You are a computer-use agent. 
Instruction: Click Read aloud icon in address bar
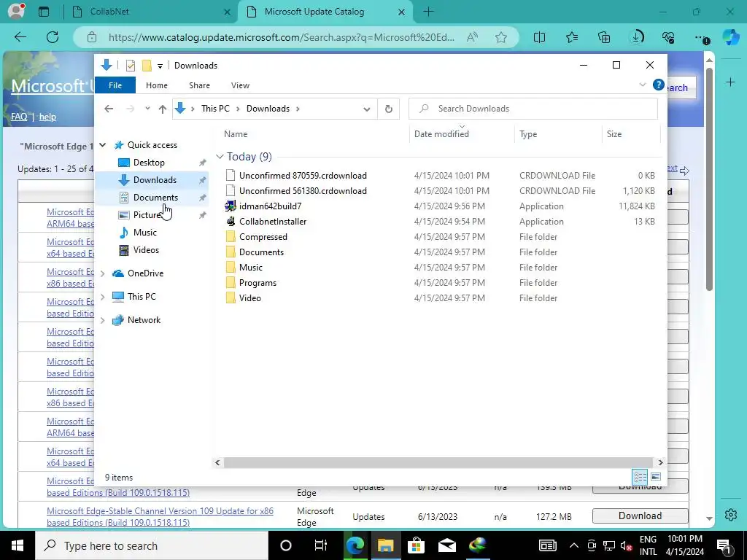click(x=472, y=37)
